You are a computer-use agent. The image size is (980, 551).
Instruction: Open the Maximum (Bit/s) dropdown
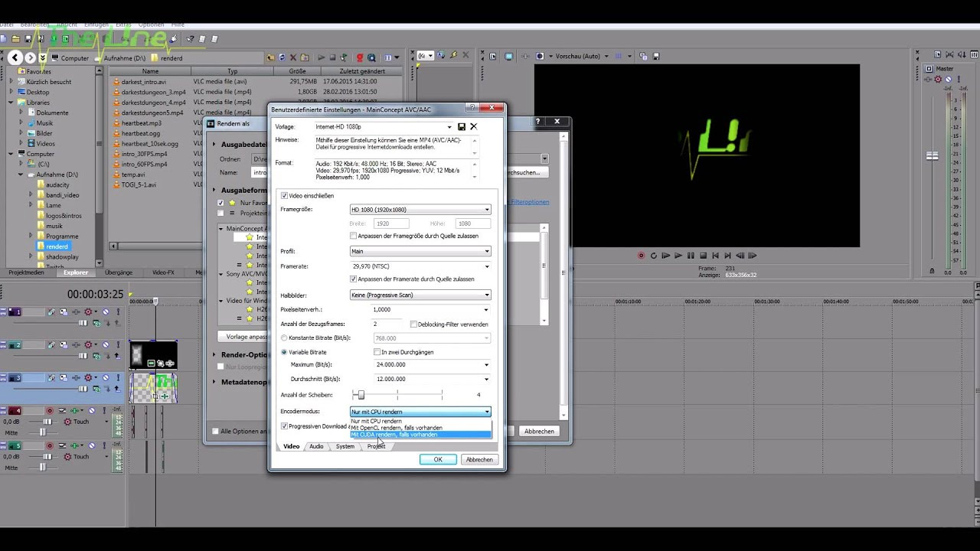point(487,365)
